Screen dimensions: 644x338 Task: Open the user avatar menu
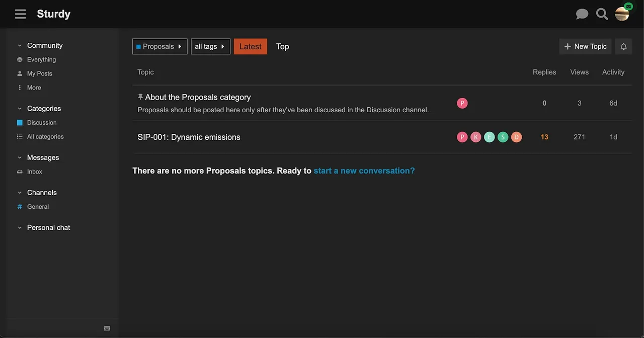pyautogui.click(x=622, y=14)
